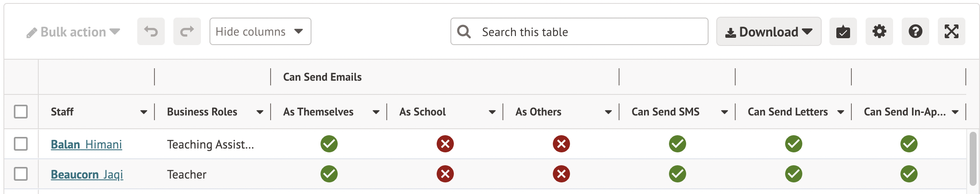Open the Hide columns dropdown
Screen dimensions: 980x194
point(260,31)
